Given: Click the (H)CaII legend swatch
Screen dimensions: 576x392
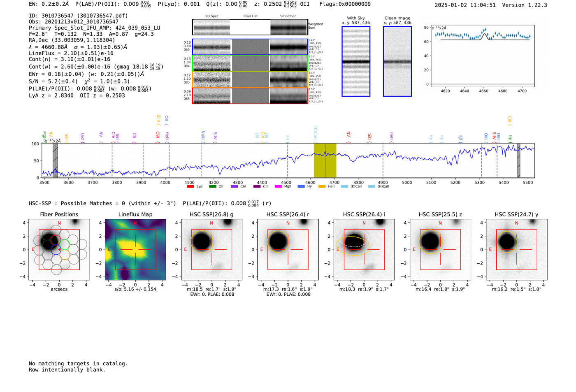Looking at the screenshot, I should (372, 186).
